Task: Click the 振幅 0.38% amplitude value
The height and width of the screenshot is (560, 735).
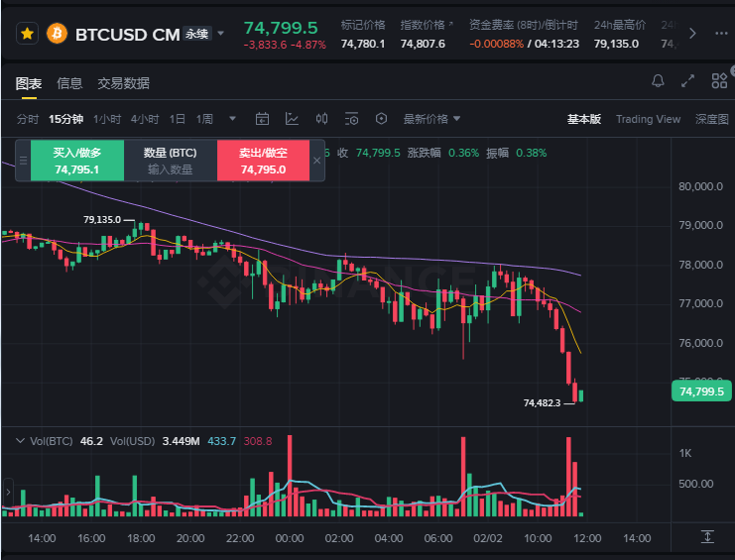Action: 531,153
